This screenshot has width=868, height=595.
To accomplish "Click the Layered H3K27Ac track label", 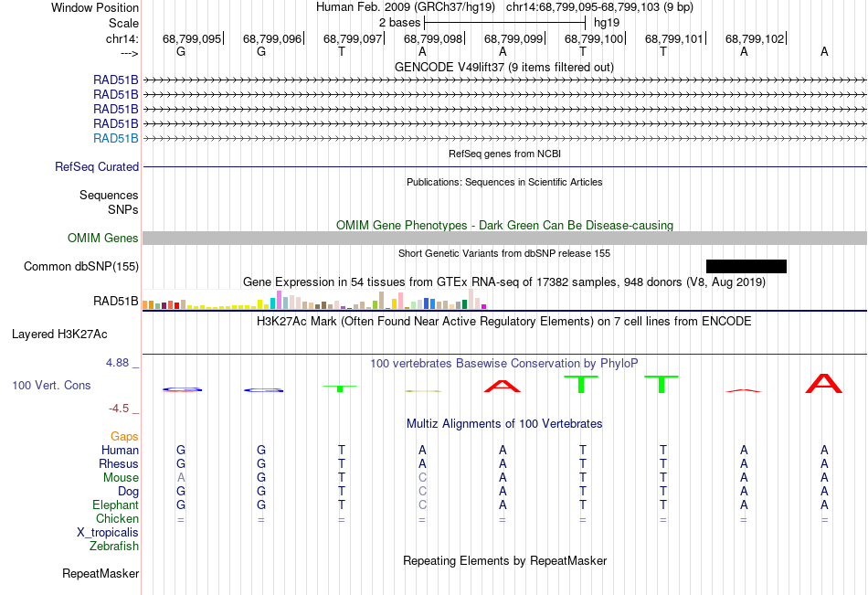I will [59, 335].
